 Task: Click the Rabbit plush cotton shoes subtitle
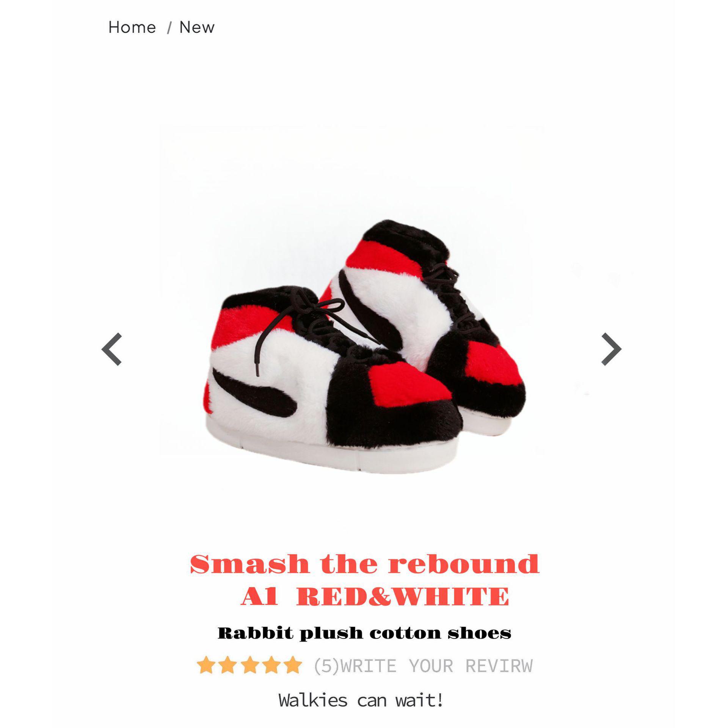click(x=364, y=633)
